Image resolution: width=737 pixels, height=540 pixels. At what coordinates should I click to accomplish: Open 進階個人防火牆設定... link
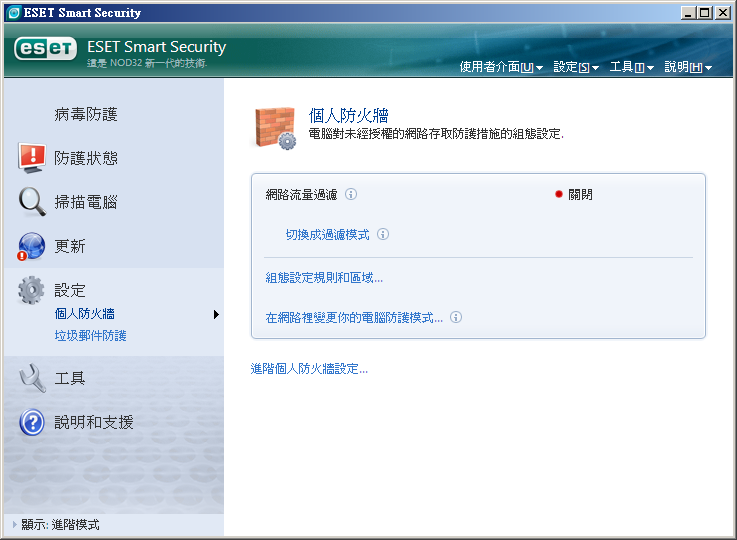[x=309, y=369]
